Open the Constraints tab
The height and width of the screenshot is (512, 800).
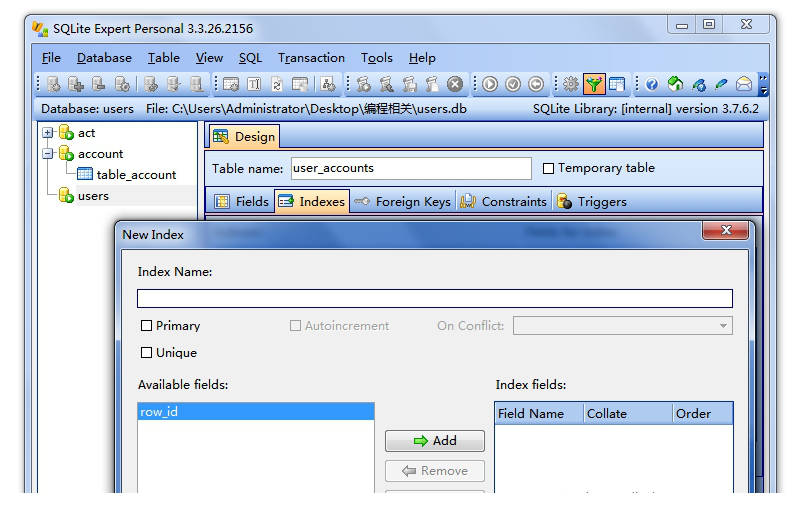(x=503, y=201)
